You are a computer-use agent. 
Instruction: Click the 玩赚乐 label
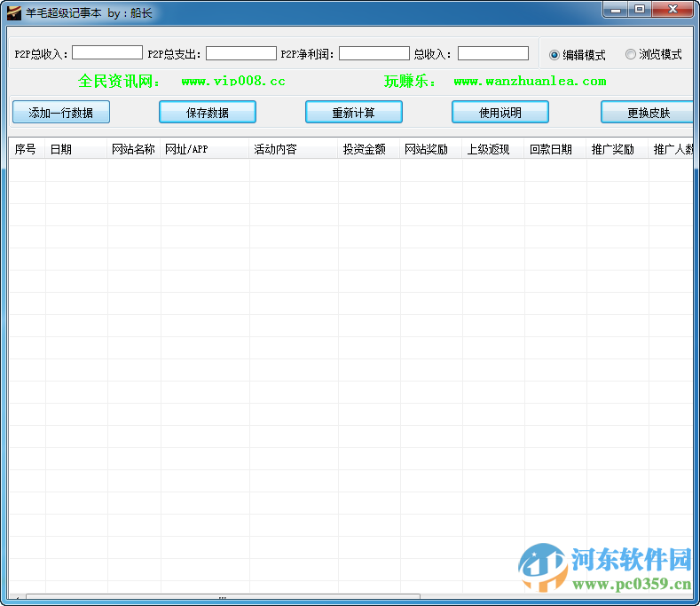tap(410, 82)
